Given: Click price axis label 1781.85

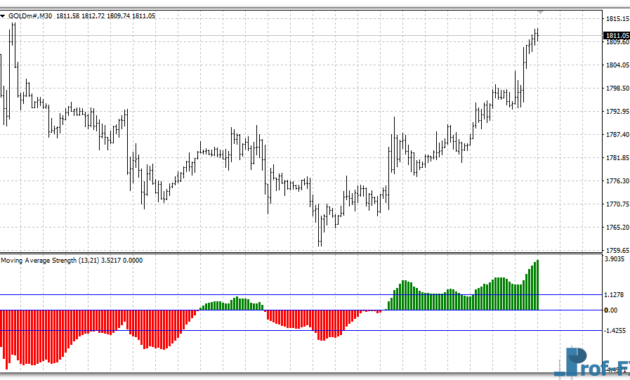Looking at the screenshot, I should pyautogui.click(x=617, y=158).
